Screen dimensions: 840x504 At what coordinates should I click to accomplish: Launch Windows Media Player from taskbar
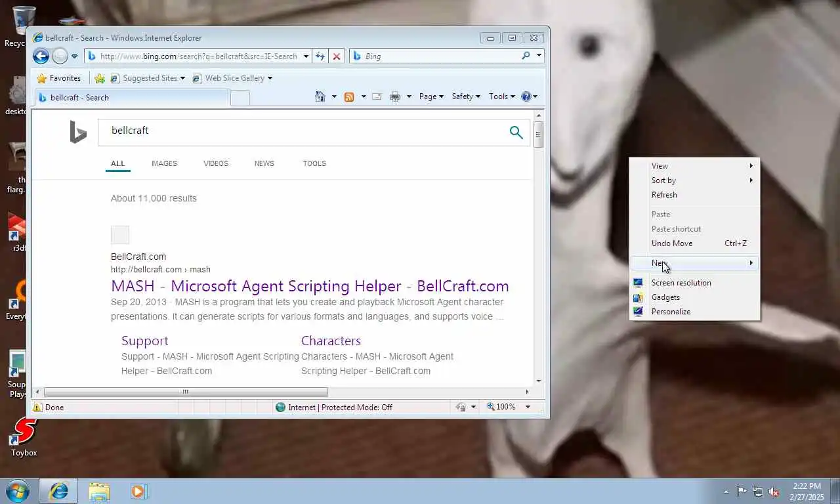click(x=138, y=491)
